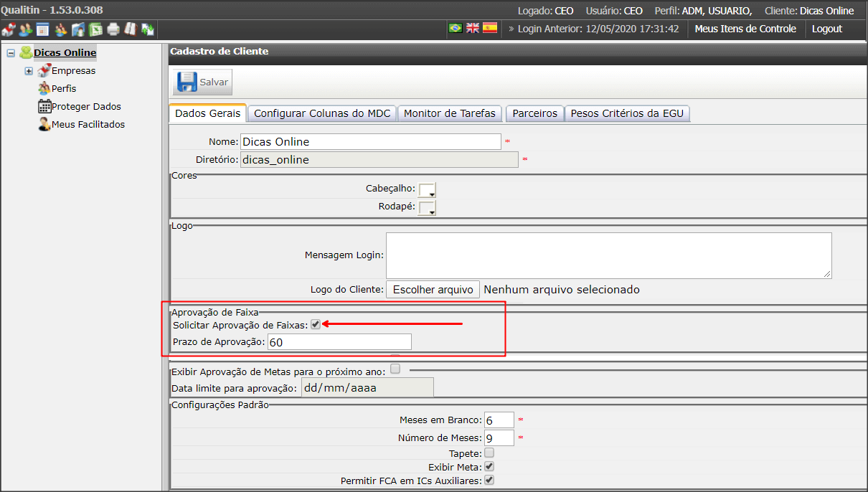Click the home houses icon in top toolbar
The height and width of the screenshot is (492, 868).
pyautogui.click(x=9, y=29)
